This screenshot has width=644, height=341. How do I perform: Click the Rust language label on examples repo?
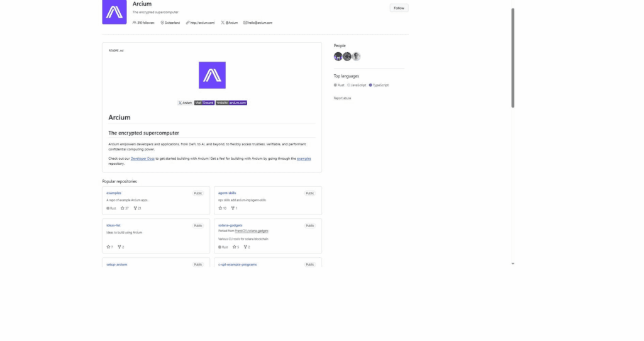pos(111,208)
